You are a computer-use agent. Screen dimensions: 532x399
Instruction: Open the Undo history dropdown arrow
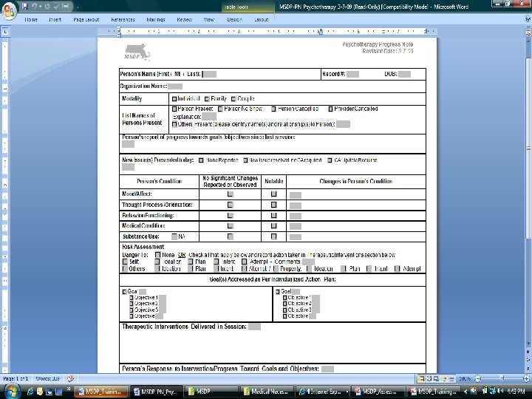click(x=41, y=7)
